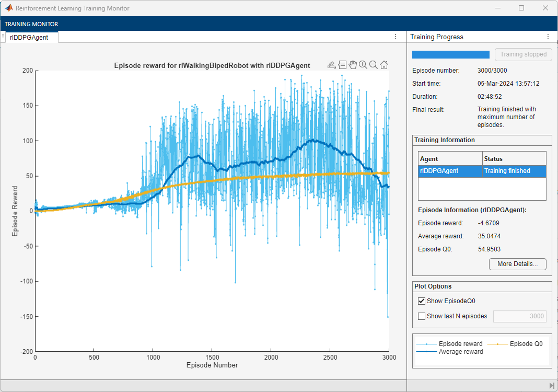The height and width of the screenshot is (392, 558).
Task: Uncheck the Show EpisodeQ0 checkbox
Action: 422,301
